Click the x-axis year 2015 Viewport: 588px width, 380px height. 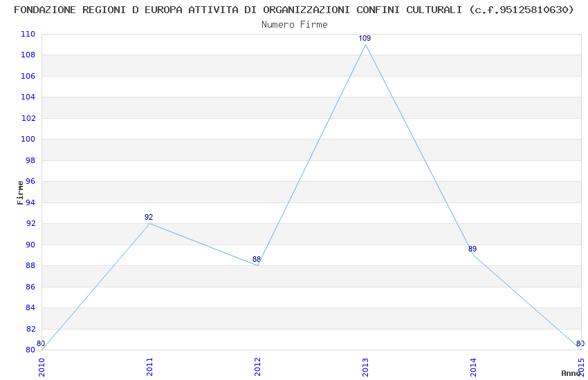click(581, 368)
